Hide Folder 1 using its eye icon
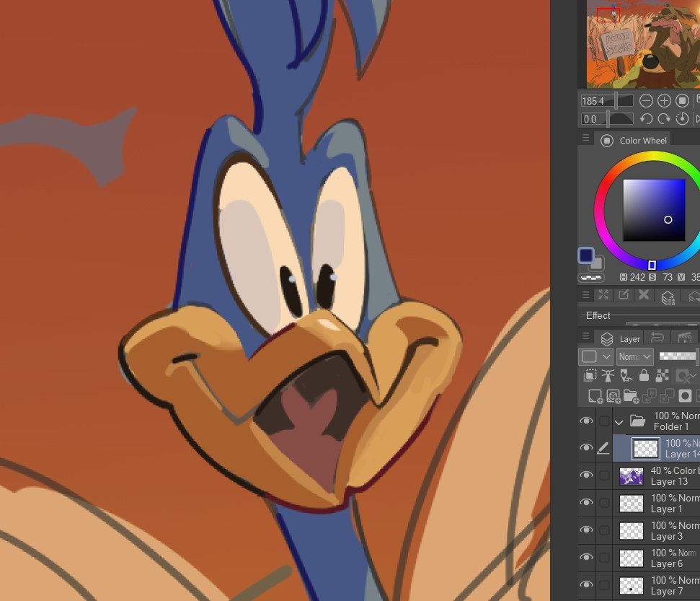The height and width of the screenshot is (601, 700). [587, 421]
